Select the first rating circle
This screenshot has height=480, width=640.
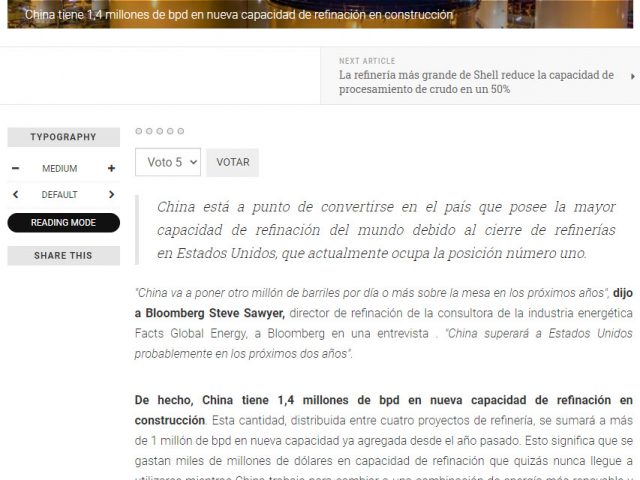pyautogui.click(x=139, y=131)
